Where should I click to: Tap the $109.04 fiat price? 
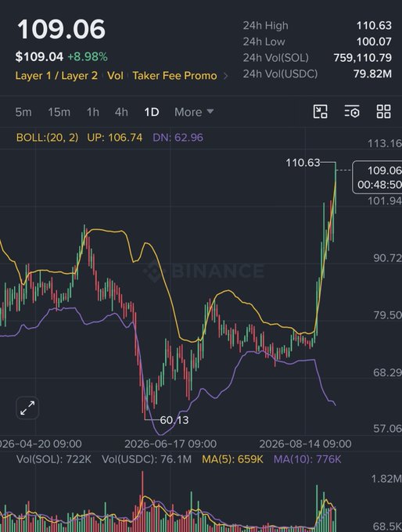pos(39,56)
